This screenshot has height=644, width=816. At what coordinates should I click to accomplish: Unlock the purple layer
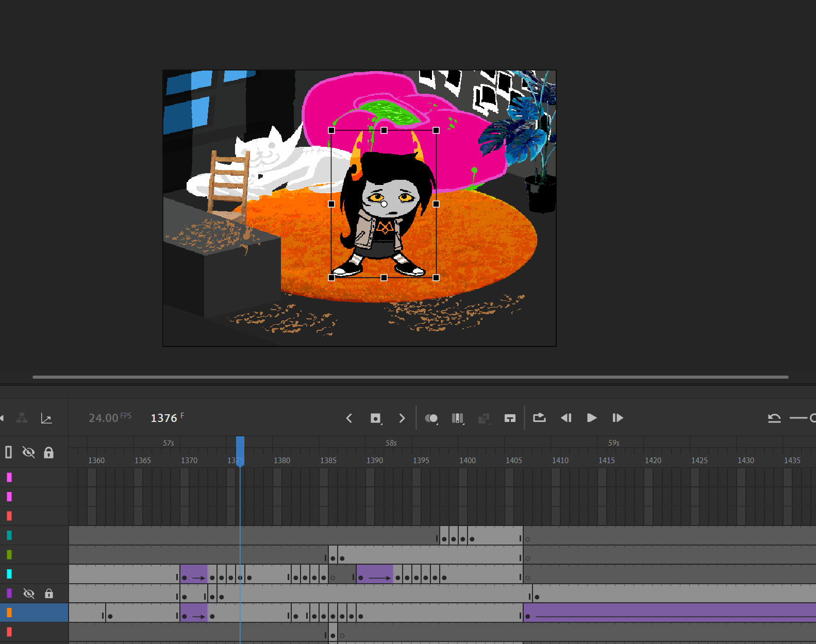(x=49, y=594)
